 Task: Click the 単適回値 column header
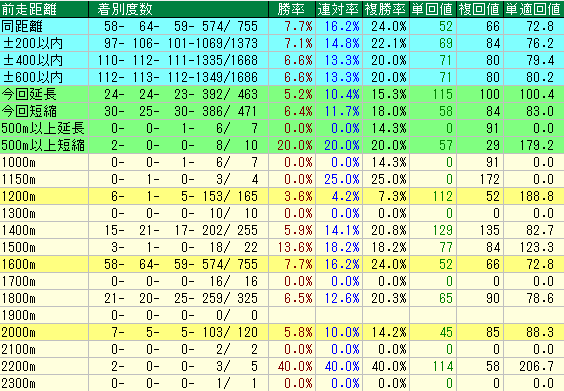(533, 9)
